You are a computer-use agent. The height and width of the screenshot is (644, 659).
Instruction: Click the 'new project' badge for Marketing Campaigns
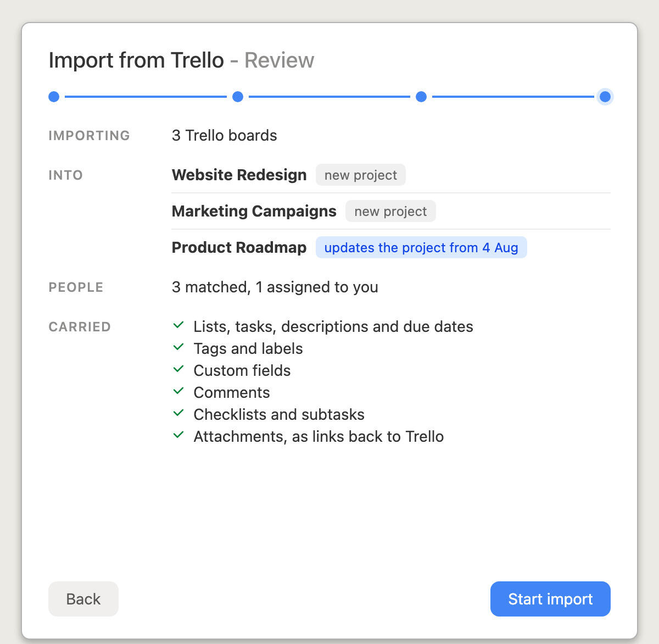coord(390,212)
